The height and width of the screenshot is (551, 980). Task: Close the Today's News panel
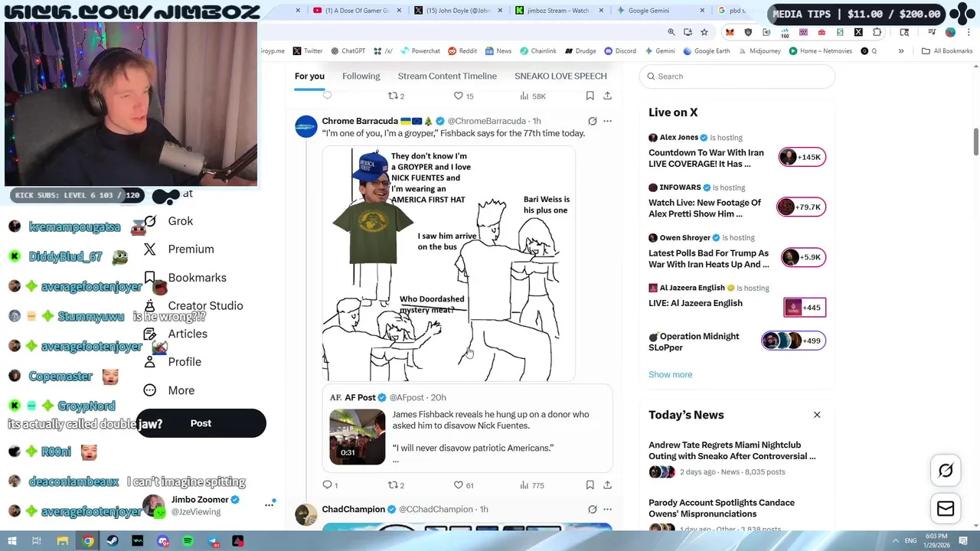pos(817,415)
